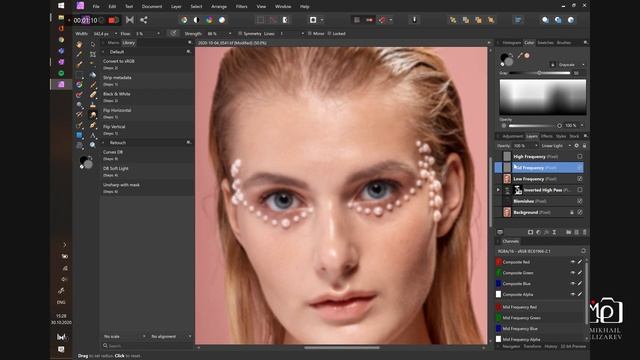Run the Convert to sRGB macro
640x360 pixels.
click(147, 64)
